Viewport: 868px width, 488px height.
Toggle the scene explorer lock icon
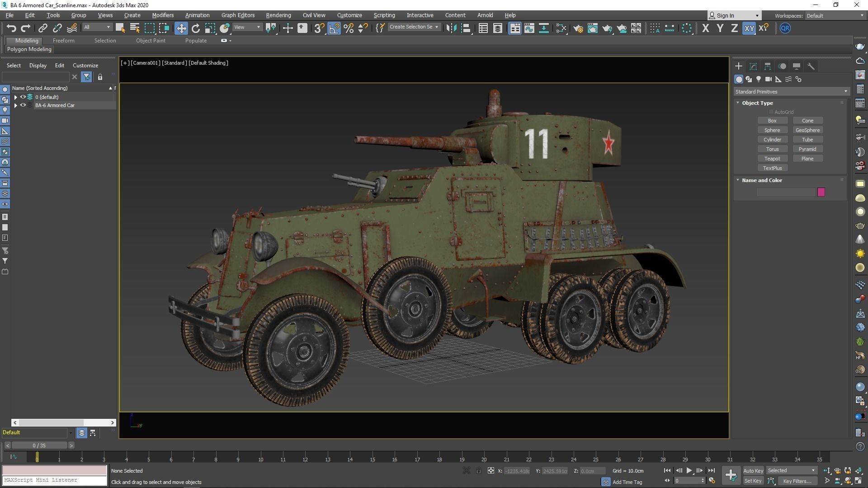pos(100,77)
